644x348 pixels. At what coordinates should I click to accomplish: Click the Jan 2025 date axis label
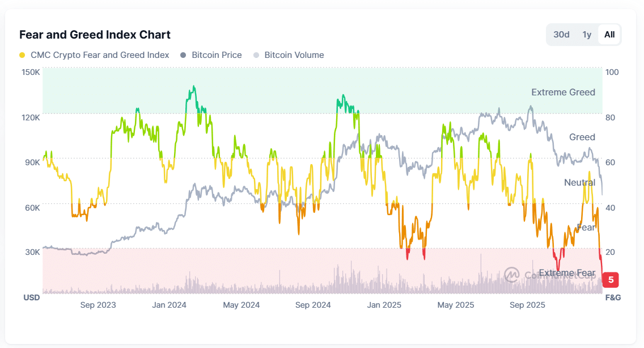384,305
